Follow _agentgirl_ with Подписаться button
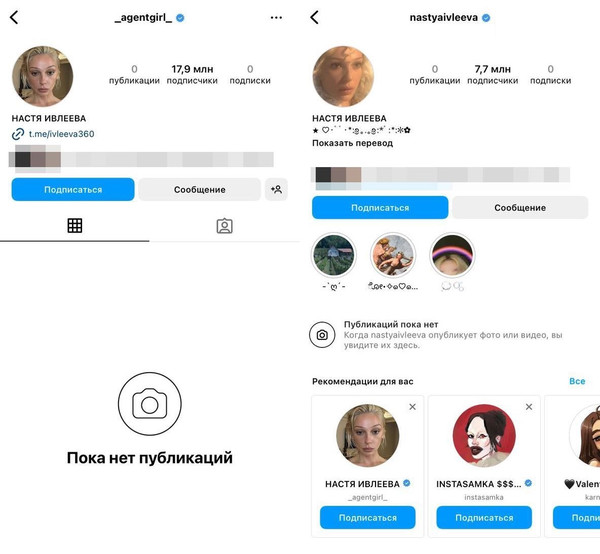 73,189
